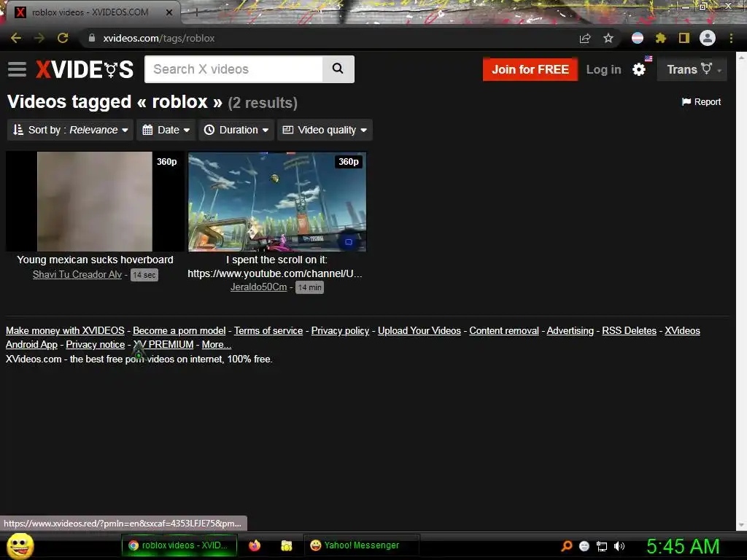Open the RSS Deletes footer link
Image resolution: width=747 pixels, height=560 pixels.
(630, 330)
